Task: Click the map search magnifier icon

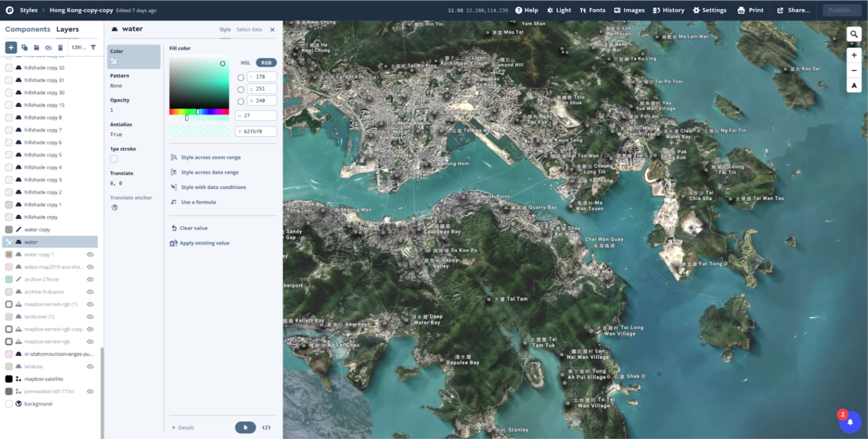Action: (x=854, y=34)
